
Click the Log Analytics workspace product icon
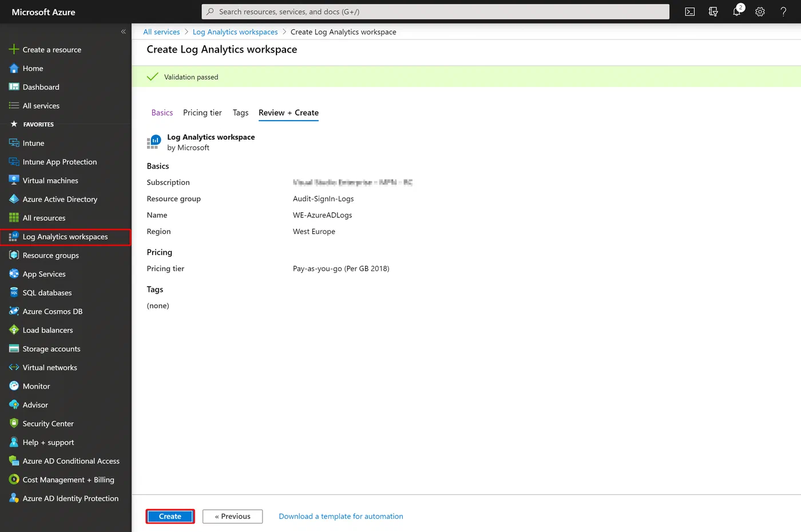(x=153, y=142)
